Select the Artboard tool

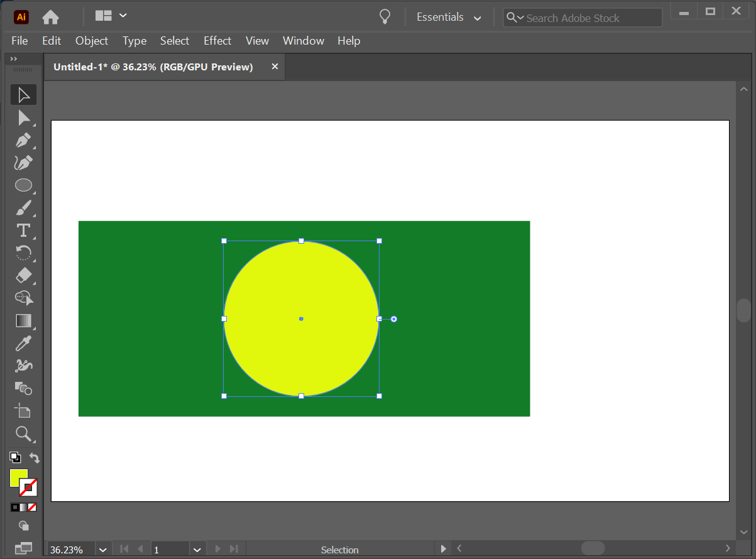pyautogui.click(x=23, y=411)
